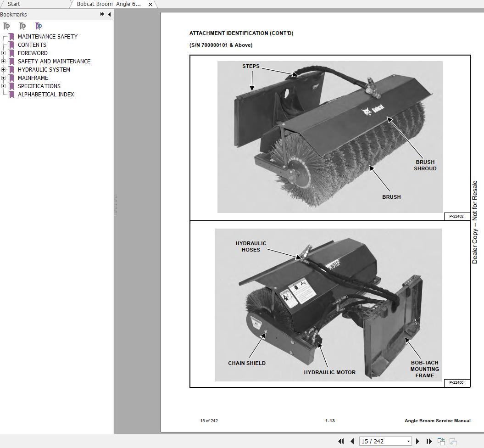
Task: Collapse the Bookmarks panel with the arrow
Action: coord(109,14)
